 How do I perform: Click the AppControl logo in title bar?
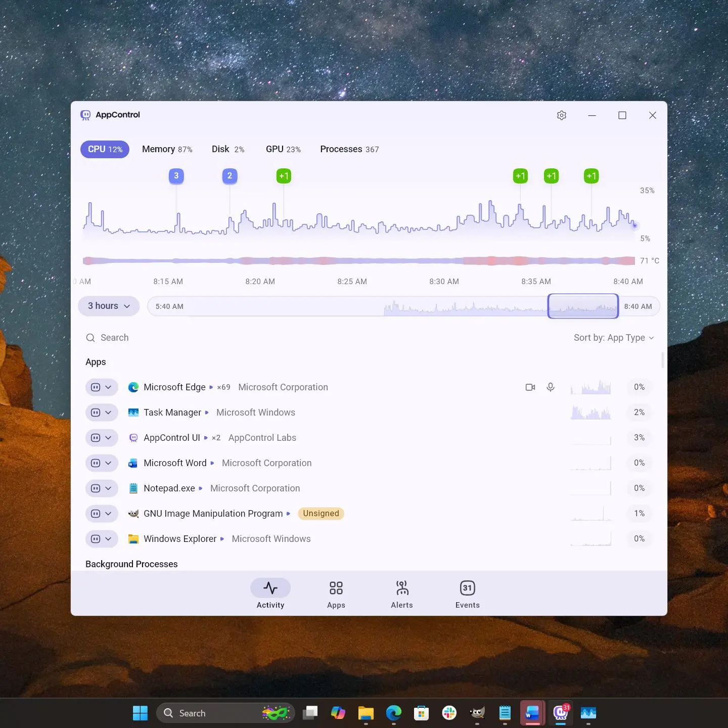click(x=85, y=115)
